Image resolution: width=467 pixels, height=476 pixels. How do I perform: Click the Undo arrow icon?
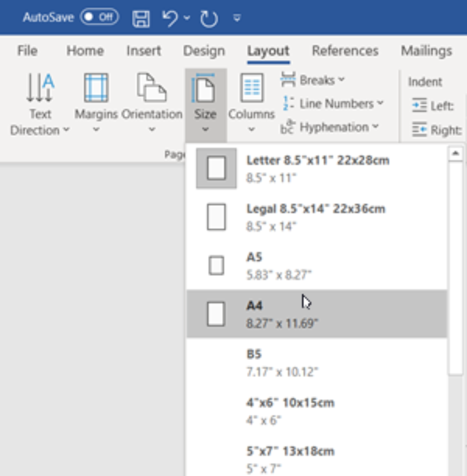pyautogui.click(x=170, y=18)
